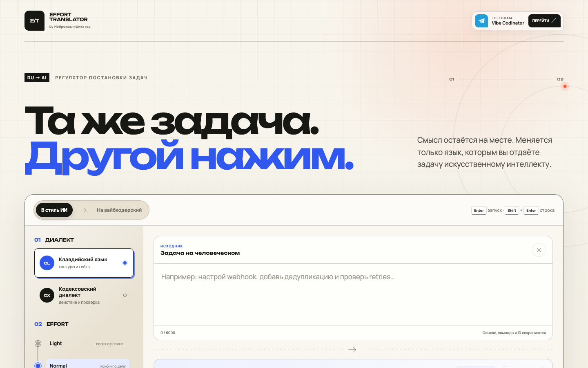Click the red dot marker near 09
Screen dimensions: 588x368
[x=565, y=86]
